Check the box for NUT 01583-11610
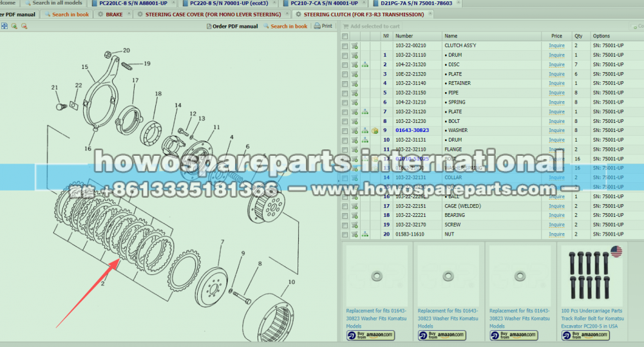This screenshot has height=347, width=644. pyautogui.click(x=345, y=234)
